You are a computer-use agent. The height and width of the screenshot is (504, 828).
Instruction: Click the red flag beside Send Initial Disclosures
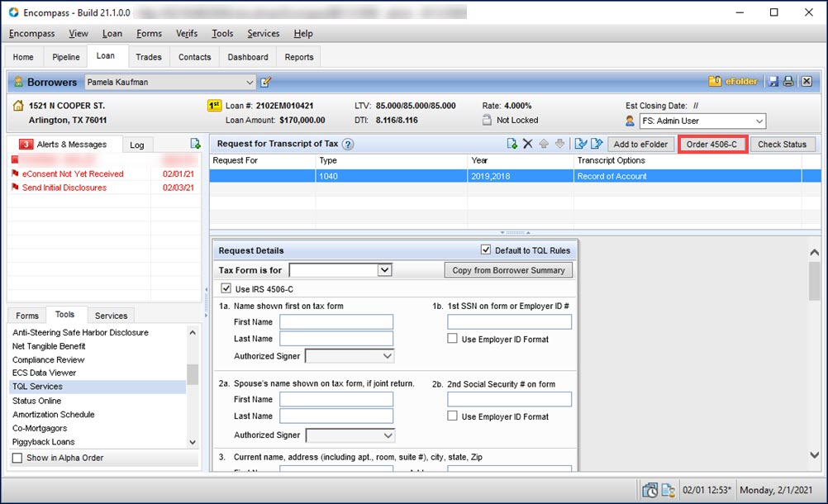pos(16,187)
